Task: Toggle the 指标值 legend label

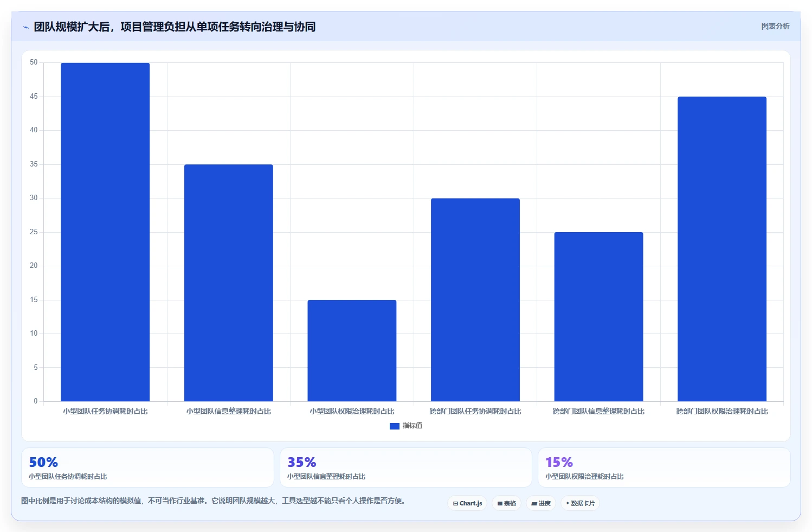Action: pos(413,426)
